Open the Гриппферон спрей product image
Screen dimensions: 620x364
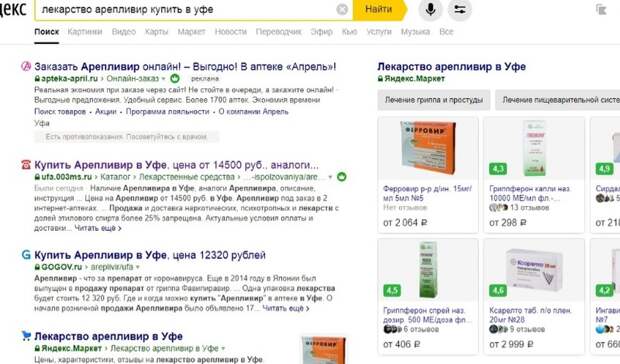[428, 270]
